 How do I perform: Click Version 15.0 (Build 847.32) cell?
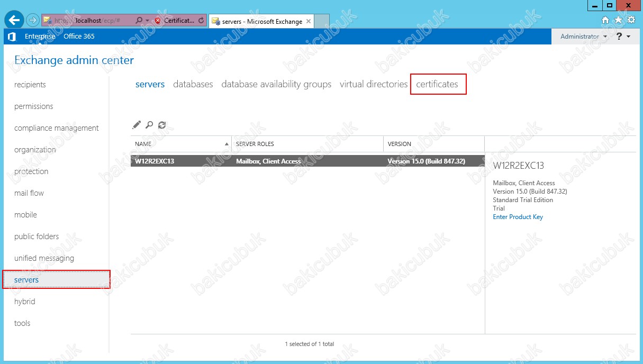[x=427, y=161]
